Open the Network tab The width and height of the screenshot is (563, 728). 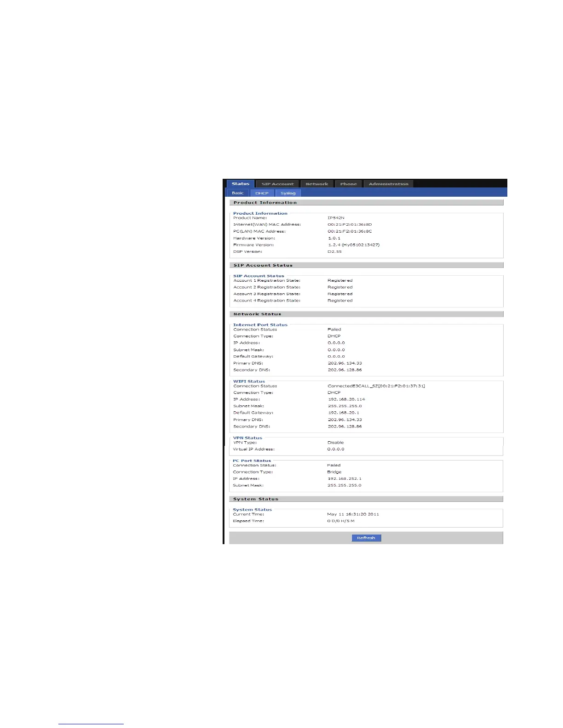[x=317, y=184]
